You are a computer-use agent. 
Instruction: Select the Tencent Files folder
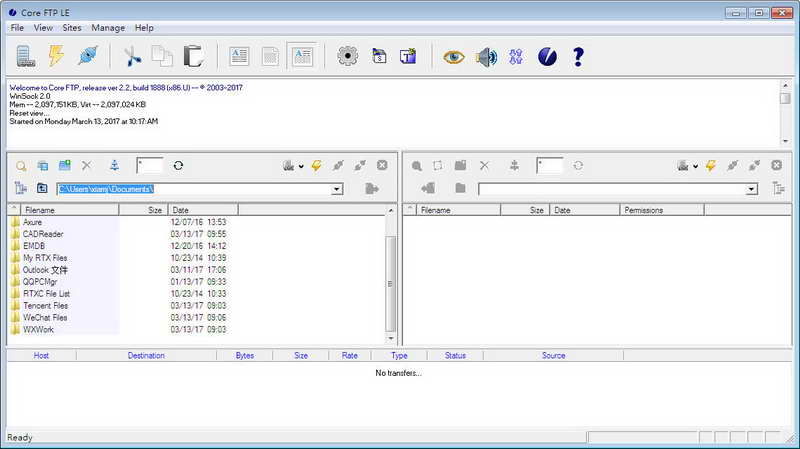45,305
